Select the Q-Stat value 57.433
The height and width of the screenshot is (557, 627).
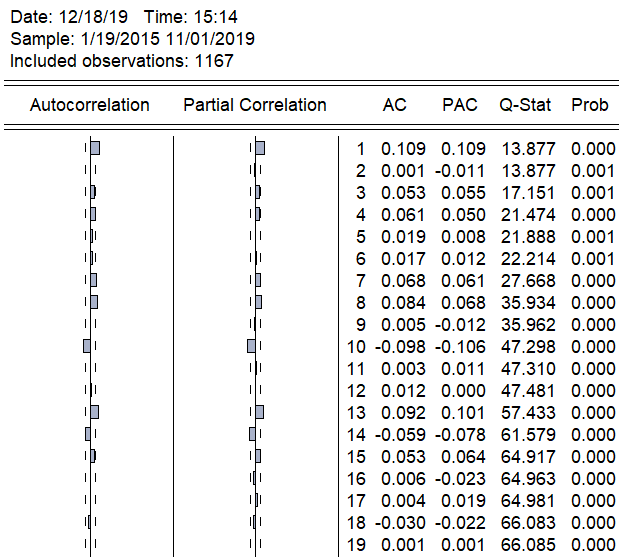[527, 412]
